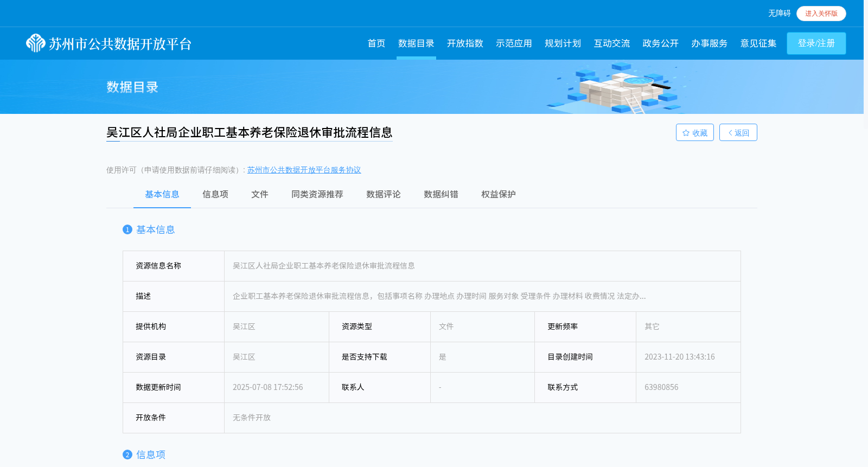Click the 数据更新时间 label cell
The height and width of the screenshot is (467, 868).
point(174,387)
